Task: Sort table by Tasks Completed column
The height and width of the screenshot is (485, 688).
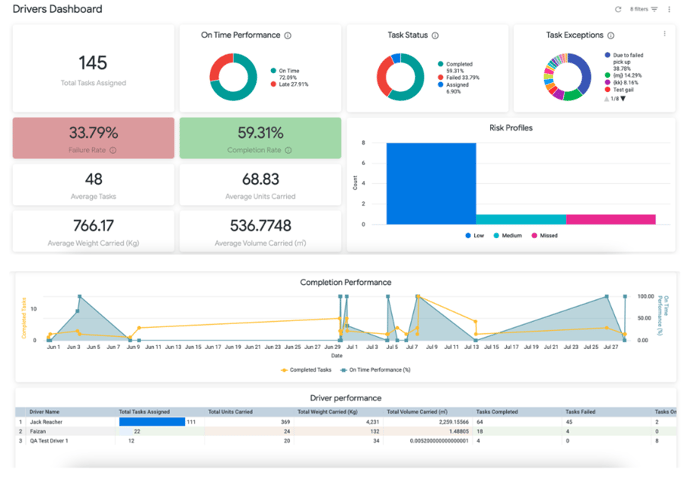Action: click(497, 412)
